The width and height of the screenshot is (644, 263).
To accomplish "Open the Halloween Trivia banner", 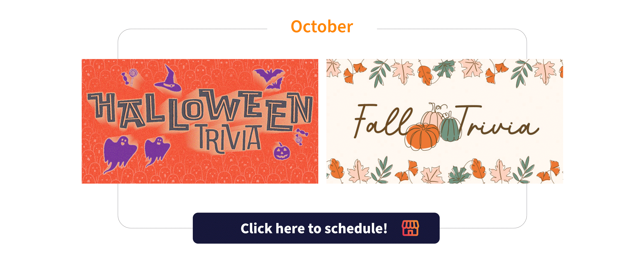I will point(200,121).
